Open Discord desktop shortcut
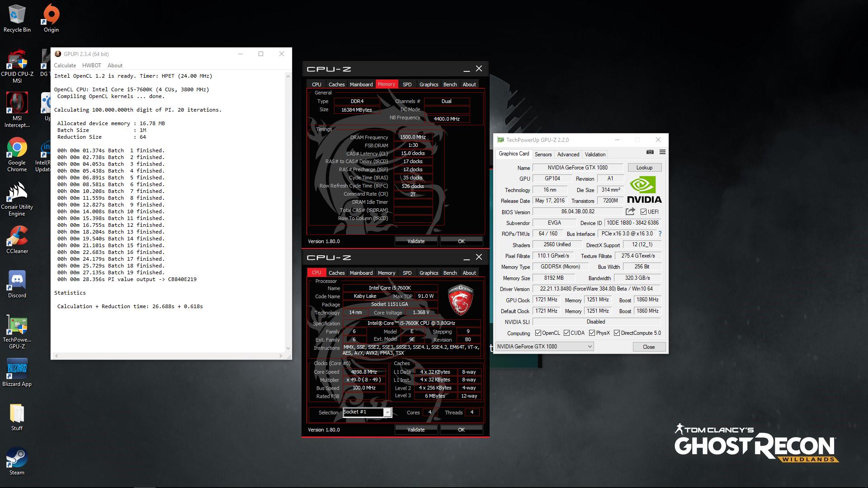Screen dimensions: 868x488 click(x=17, y=284)
